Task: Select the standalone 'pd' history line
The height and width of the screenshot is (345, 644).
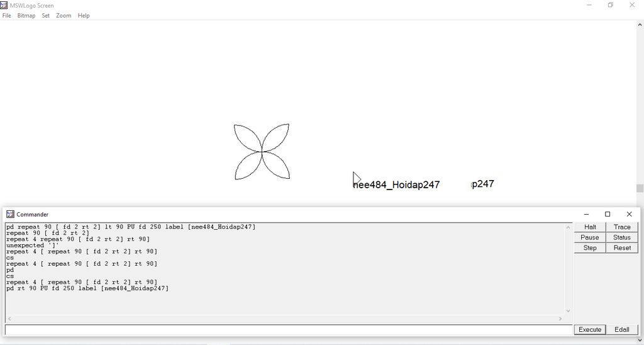Action: (x=10, y=270)
